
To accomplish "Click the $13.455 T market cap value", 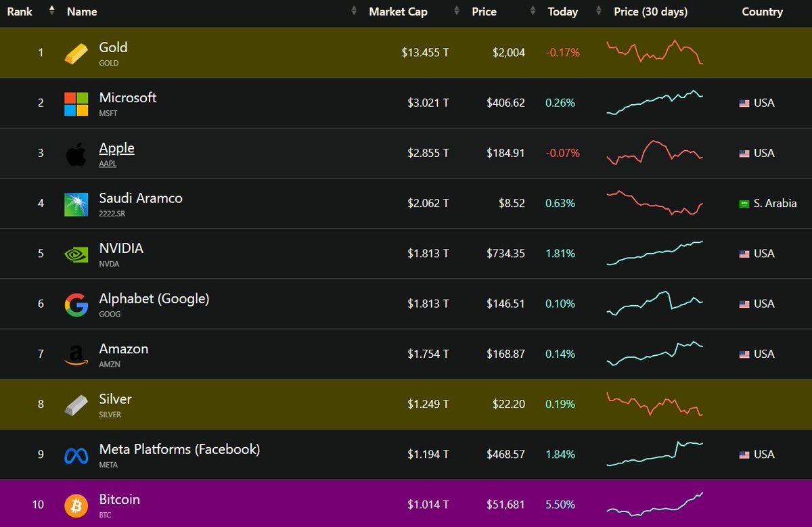I will pos(425,53).
